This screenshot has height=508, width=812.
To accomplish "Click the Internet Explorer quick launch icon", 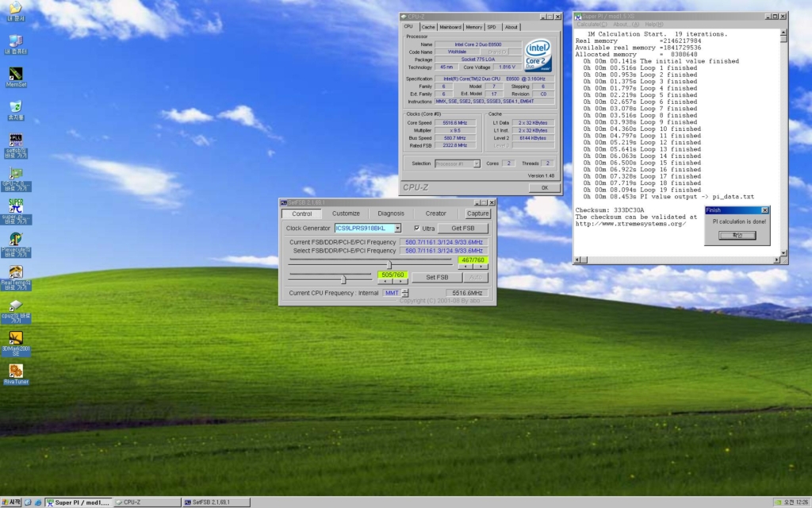I will [38, 502].
